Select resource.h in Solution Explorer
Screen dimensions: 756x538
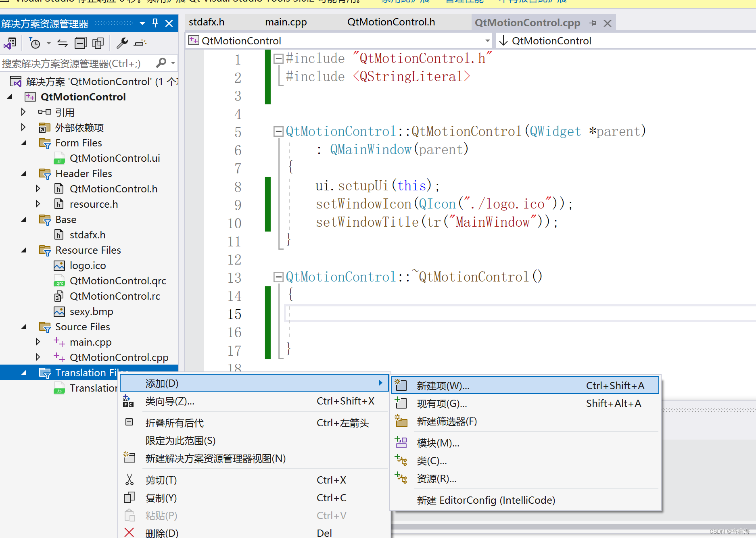pyautogui.click(x=94, y=204)
